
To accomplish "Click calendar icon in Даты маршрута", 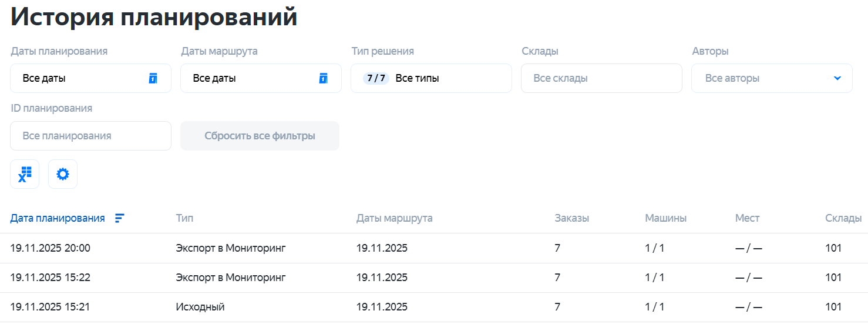I will pyautogui.click(x=323, y=78).
